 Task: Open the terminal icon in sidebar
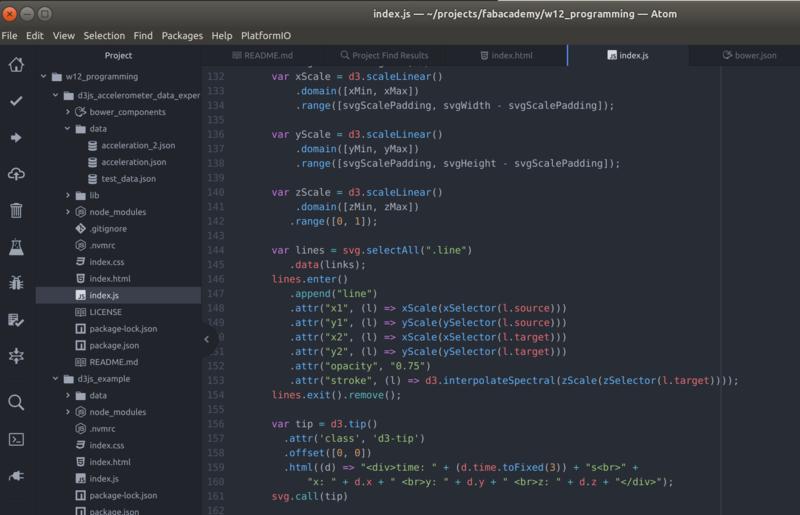point(16,439)
